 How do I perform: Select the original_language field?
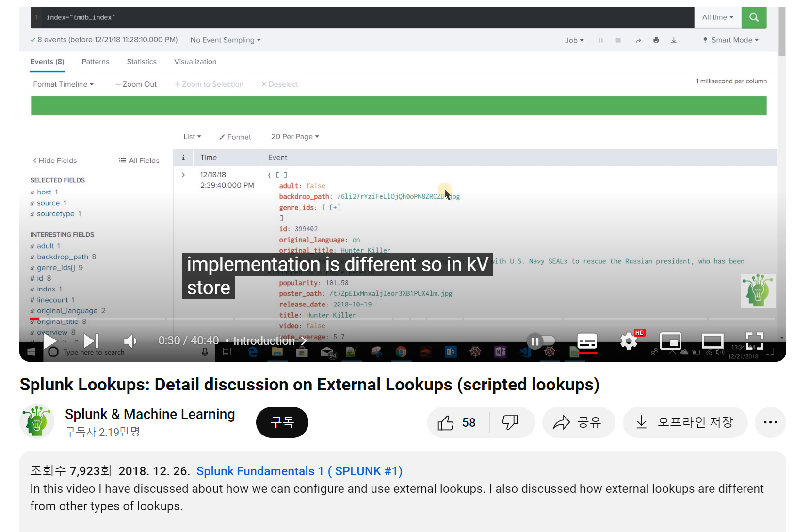[67, 311]
